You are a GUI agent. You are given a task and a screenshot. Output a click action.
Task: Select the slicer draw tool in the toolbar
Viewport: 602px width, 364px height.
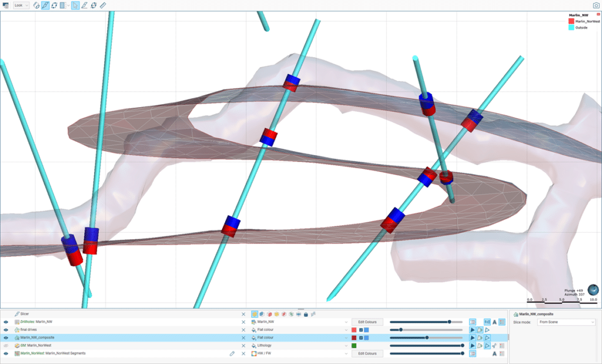click(x=46, y=5)
